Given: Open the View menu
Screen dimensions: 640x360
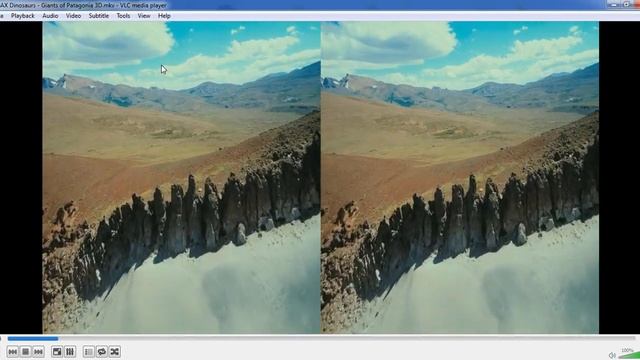Looking at the screenshot, I should [144, 16].
